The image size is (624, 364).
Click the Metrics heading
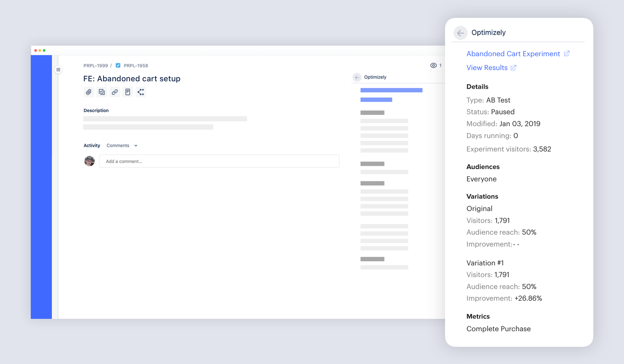click(478, 316)
